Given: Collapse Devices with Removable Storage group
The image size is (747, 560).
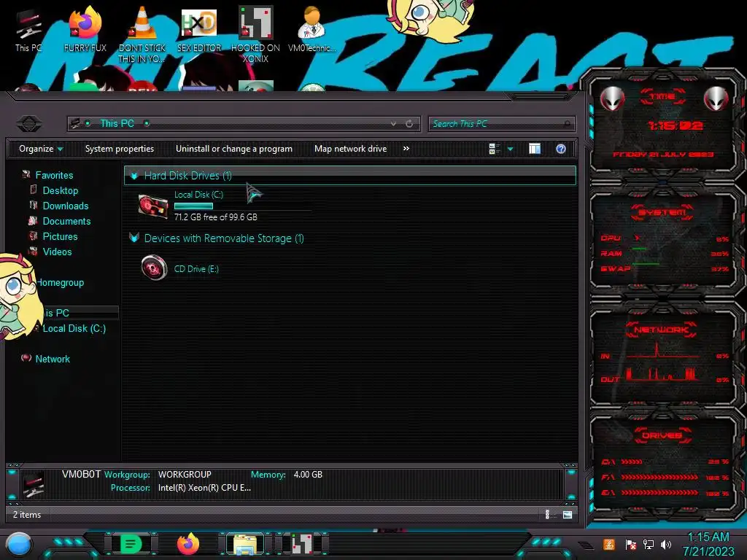Looking at the screenshot, I should (134, 238).
